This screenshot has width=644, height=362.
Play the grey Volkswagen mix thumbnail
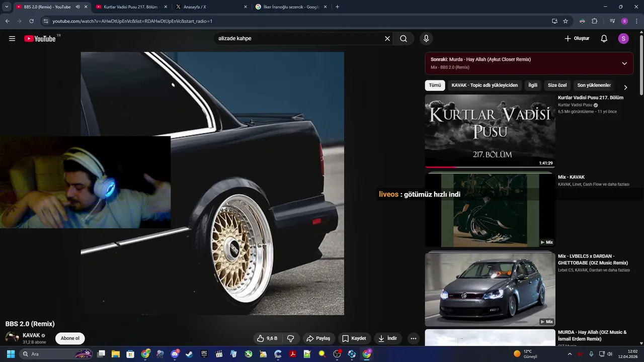tap(490, 289)
